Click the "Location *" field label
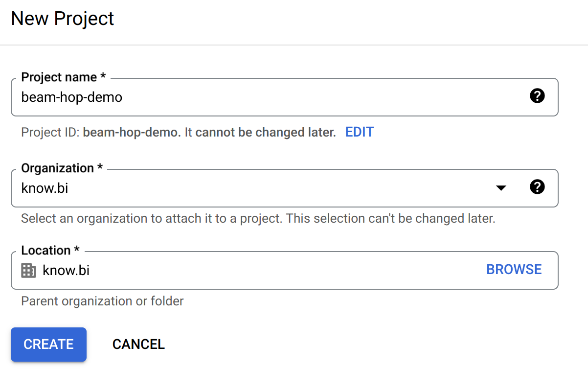This screenshot has width=588, height=392. coord(50,251)
